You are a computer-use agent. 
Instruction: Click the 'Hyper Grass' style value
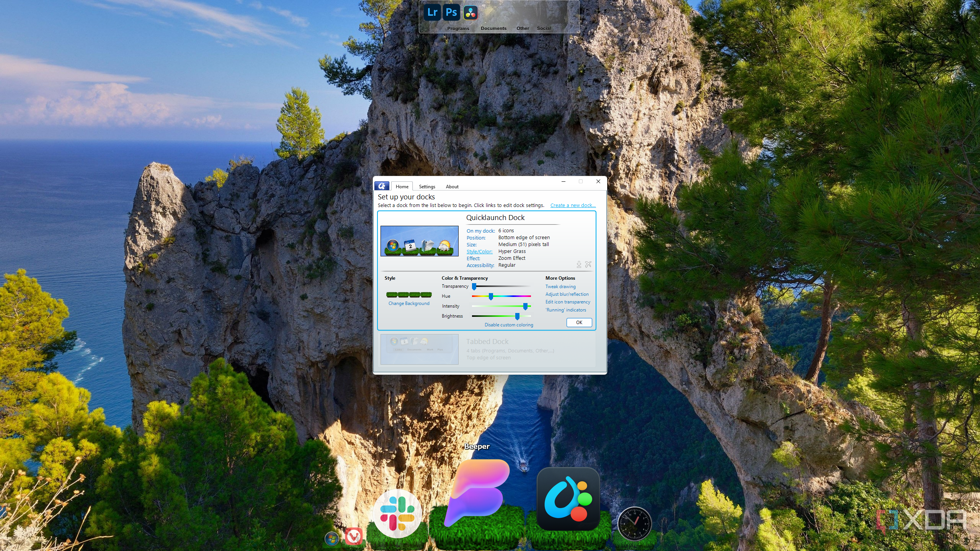pos(512,251)
